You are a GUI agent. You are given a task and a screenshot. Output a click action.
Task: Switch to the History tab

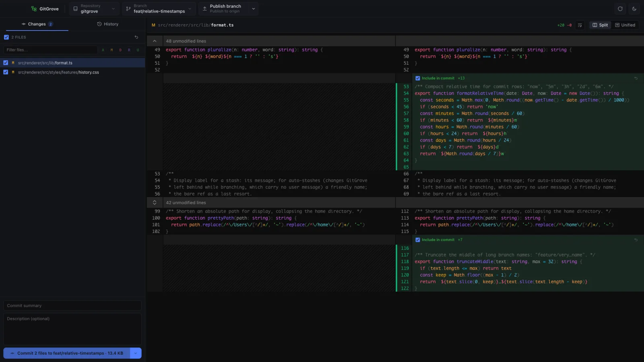pos(108,24)
